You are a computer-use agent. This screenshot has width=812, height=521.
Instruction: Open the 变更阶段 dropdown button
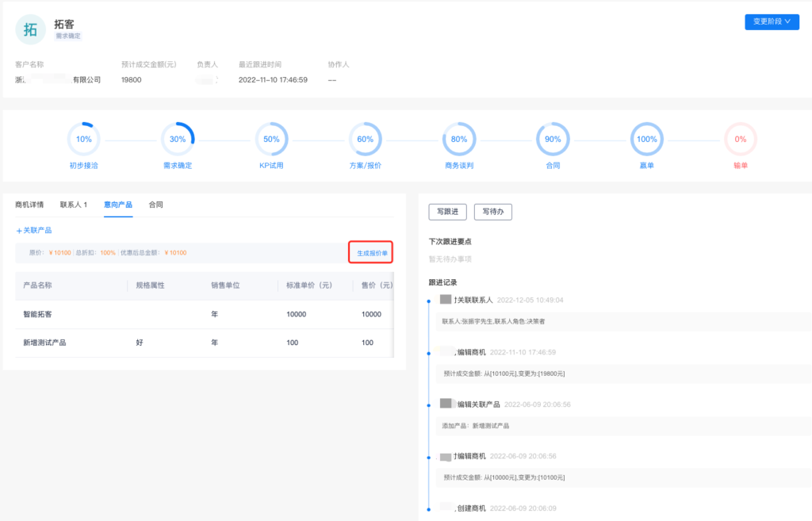click(771, 22)
